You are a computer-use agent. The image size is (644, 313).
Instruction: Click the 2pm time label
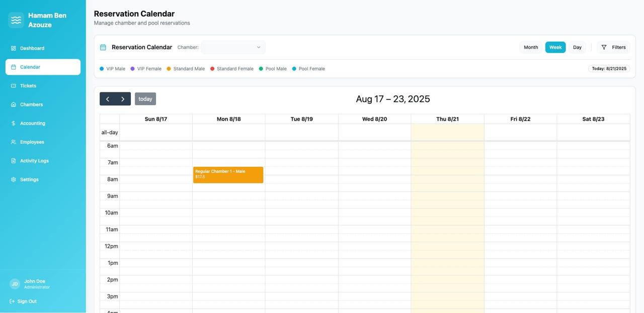click(113, 280)
